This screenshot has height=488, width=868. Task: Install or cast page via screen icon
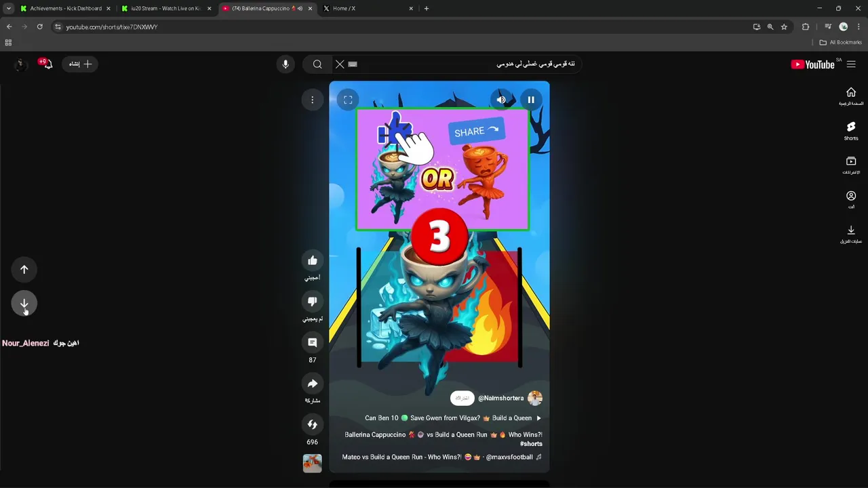757,26
